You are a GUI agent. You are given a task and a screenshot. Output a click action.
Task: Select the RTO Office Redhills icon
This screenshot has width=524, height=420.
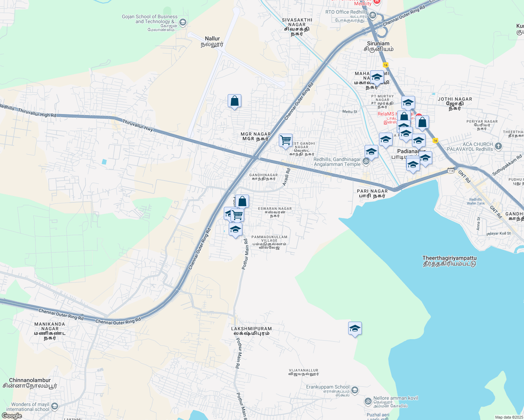(x=372, y=15)
